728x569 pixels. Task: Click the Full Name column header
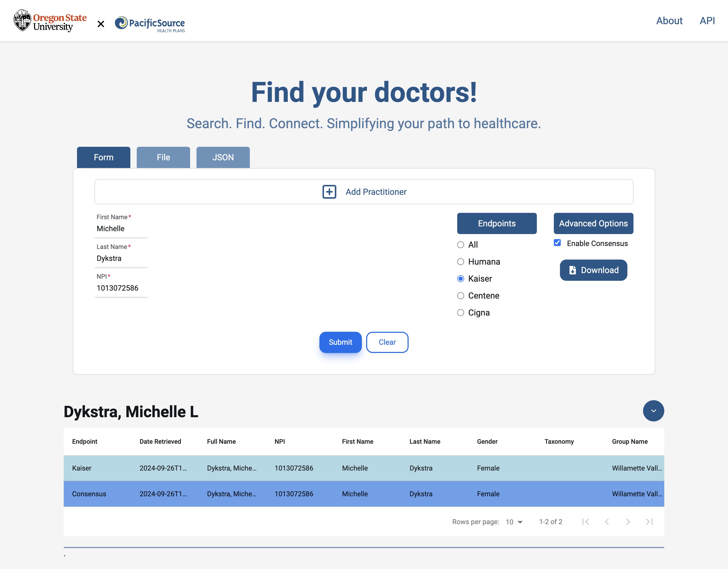[x=221, y=441]
